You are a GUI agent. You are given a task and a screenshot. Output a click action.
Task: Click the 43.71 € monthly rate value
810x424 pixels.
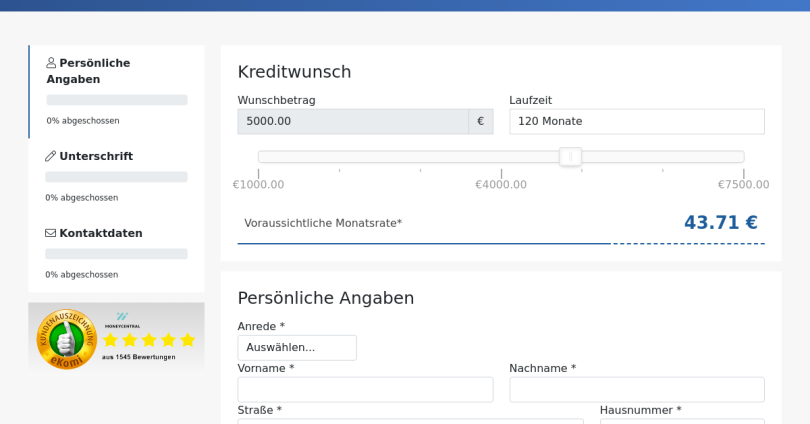[721, 223]
